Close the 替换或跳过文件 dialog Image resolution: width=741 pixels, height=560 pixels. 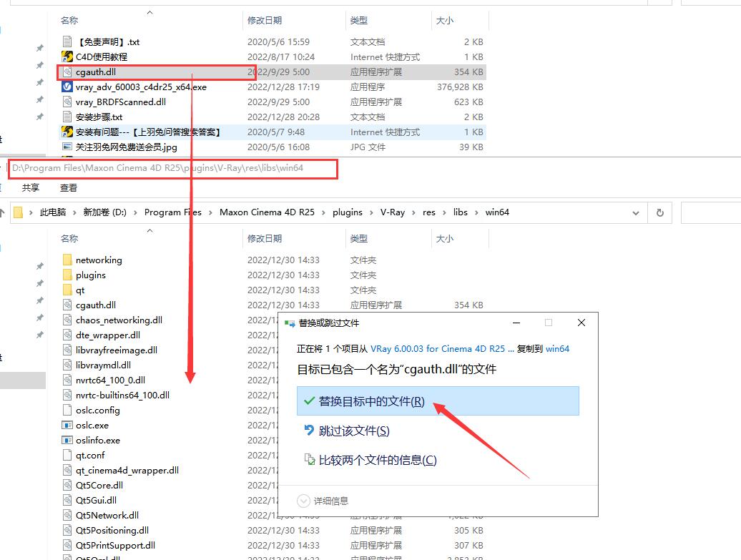(581, 323)
